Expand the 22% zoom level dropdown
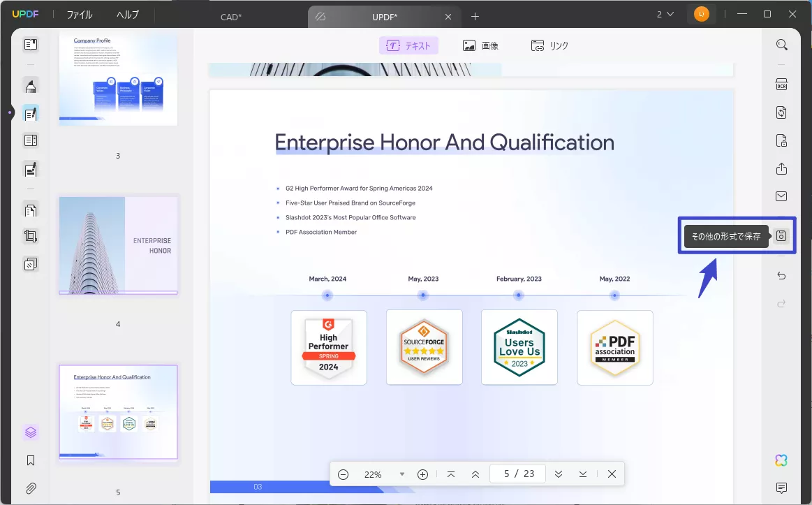The image size is (812, 505). pyautogui.click(x=402, y=474)
